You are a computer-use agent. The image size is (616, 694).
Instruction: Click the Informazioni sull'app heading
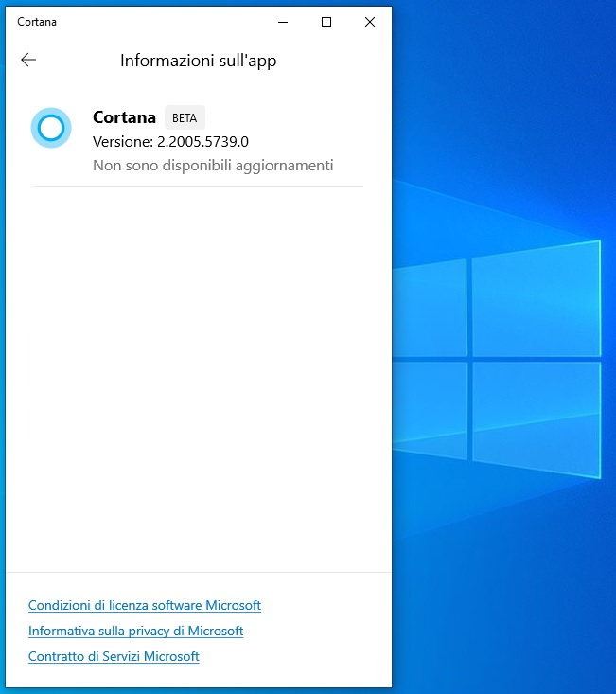[199, 61]
